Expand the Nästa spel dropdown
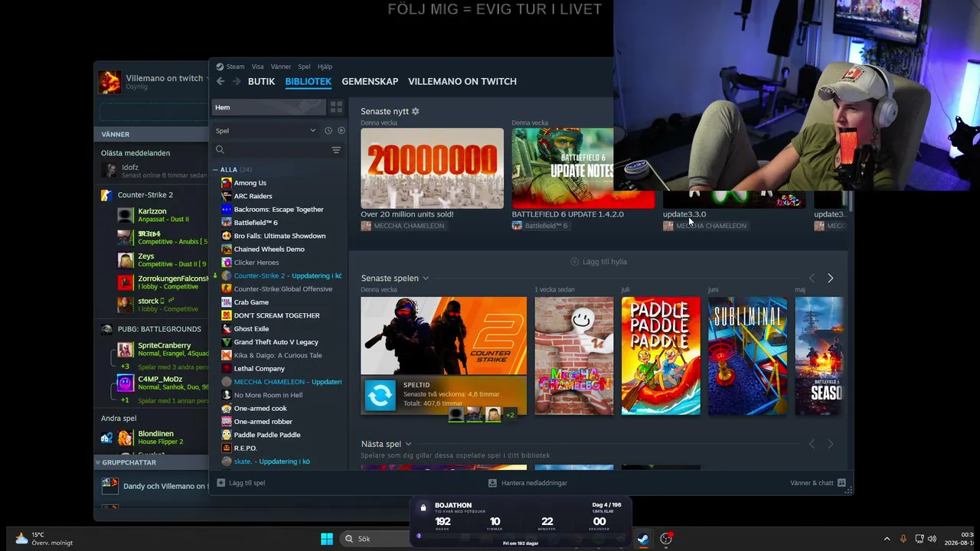 coord(408,444)
